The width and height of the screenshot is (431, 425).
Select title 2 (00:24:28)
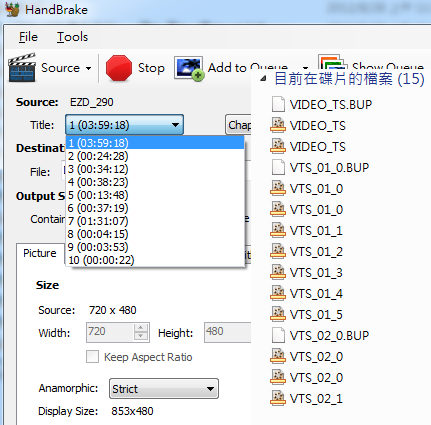(x=155, y=156)
